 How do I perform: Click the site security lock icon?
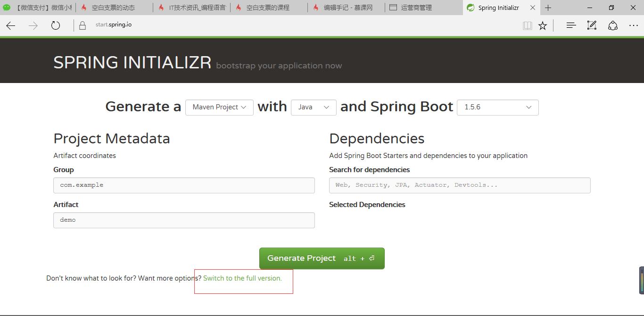(83, 25)
